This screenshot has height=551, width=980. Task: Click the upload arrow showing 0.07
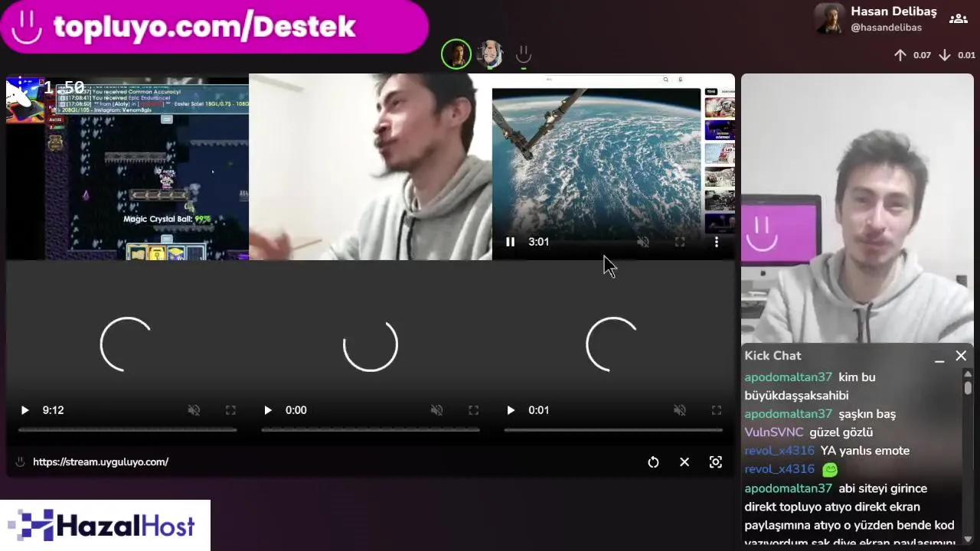pyautogui.click(x=900, y=55)
